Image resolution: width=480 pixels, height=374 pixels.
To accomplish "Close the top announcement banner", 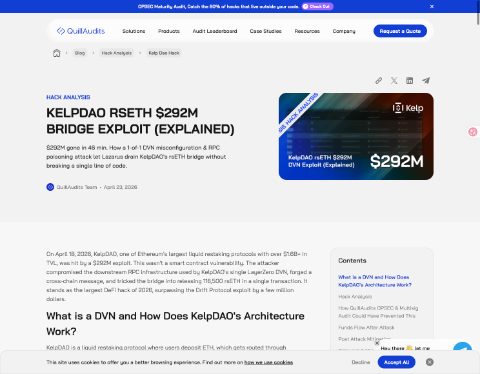I will coord(432,6).
